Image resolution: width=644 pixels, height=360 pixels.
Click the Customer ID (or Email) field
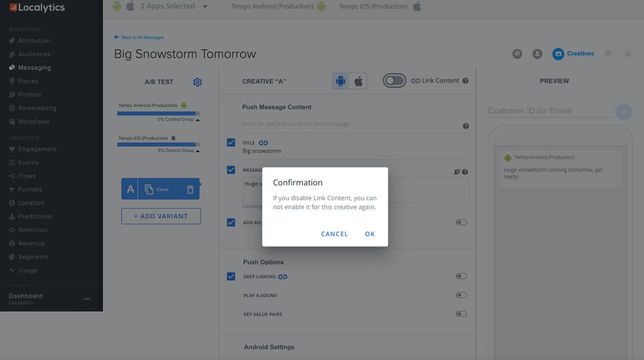[x=550, y=111]
